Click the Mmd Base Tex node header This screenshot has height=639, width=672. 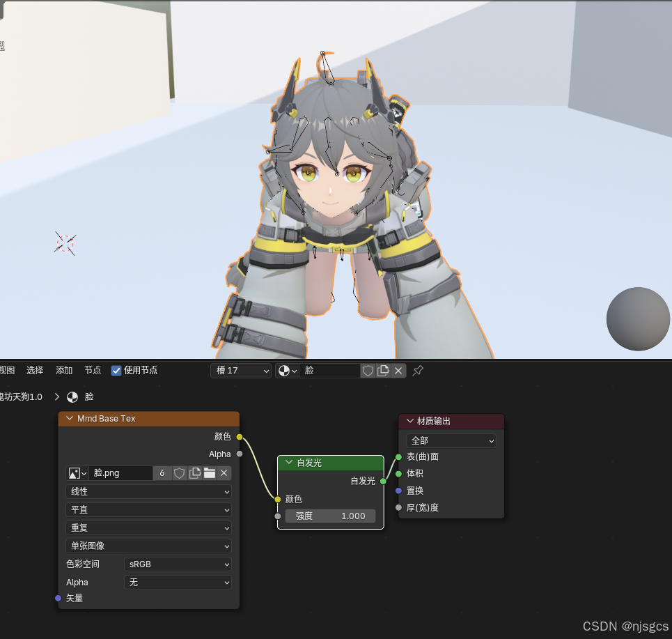[149, 419]
